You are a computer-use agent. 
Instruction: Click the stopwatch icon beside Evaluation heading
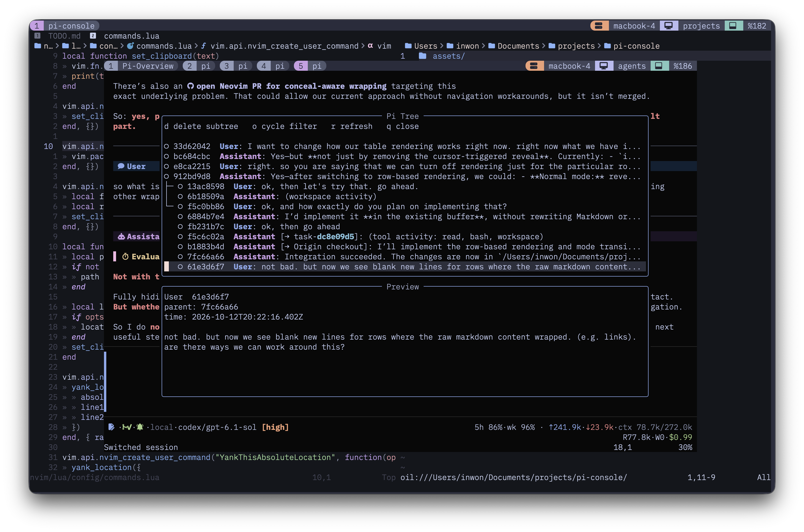tap(126, 256)
